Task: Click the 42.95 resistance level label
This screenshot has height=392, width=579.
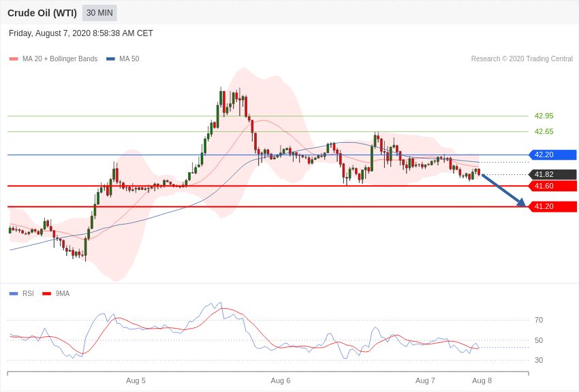Action: click(544, 116)
